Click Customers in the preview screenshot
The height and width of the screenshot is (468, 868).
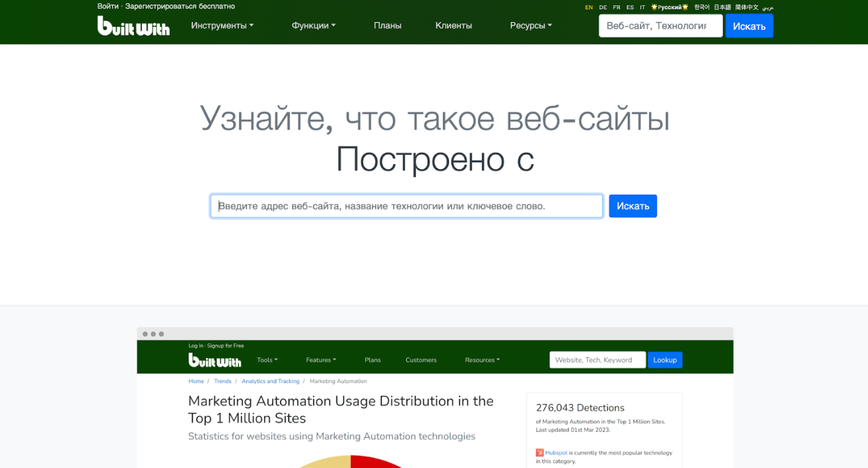point(421,360)
